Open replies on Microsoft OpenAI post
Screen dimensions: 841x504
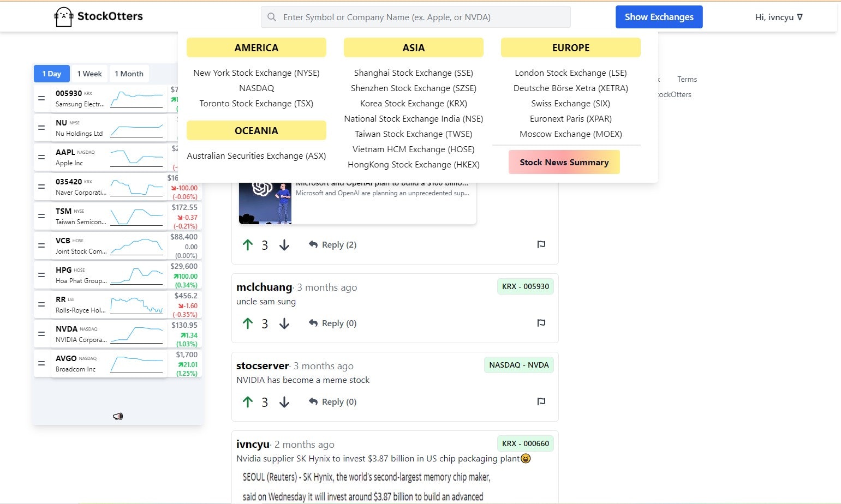(x=332, y=245)
